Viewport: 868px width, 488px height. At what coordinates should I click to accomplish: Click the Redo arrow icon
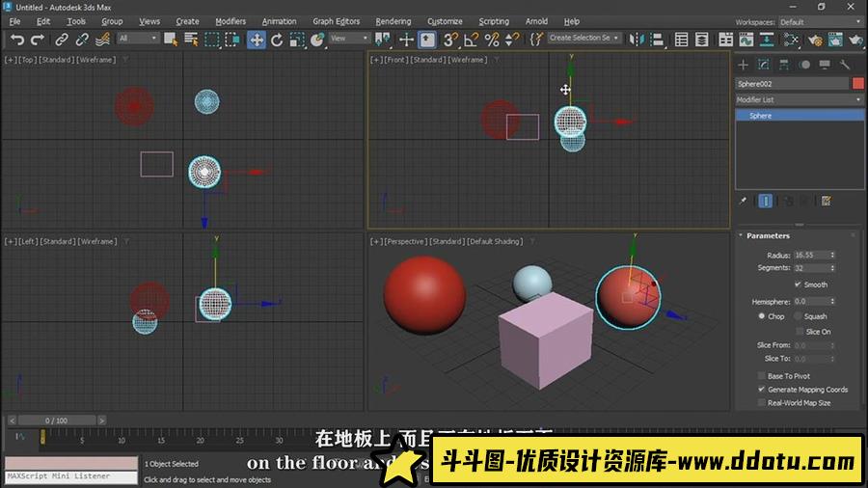pyautogui.click(x=38, y=40)
